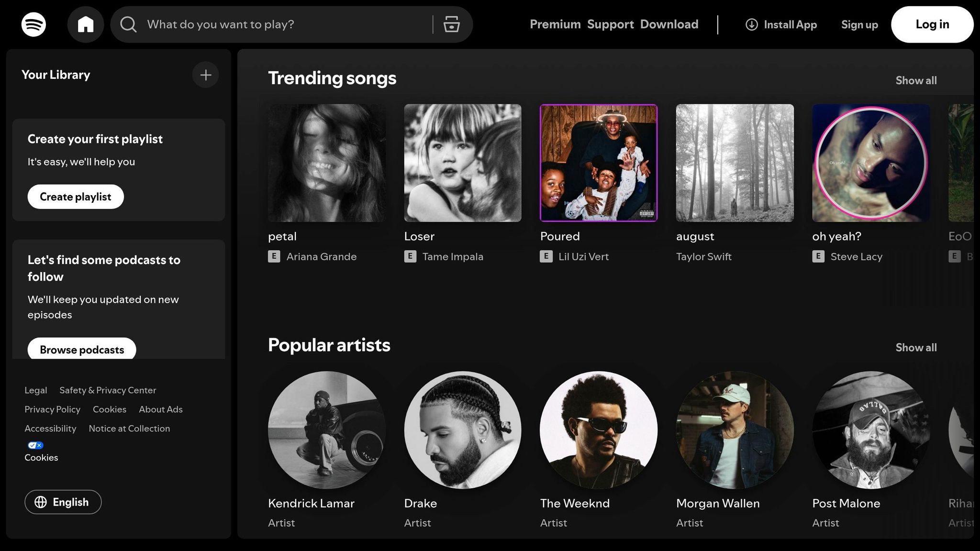The image size is (980, 551).
Task: Open the Accessibility link
Action: point(50,429)
